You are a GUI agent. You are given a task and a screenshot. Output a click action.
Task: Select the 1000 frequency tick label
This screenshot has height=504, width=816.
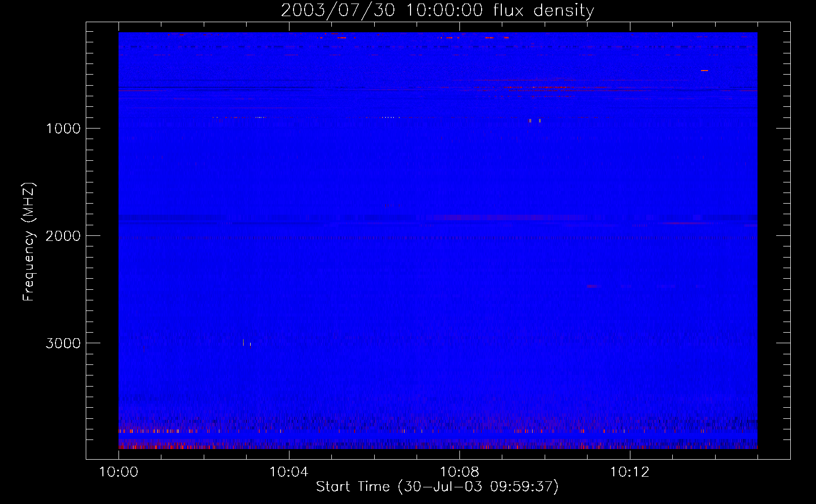[x=63, y=129]
